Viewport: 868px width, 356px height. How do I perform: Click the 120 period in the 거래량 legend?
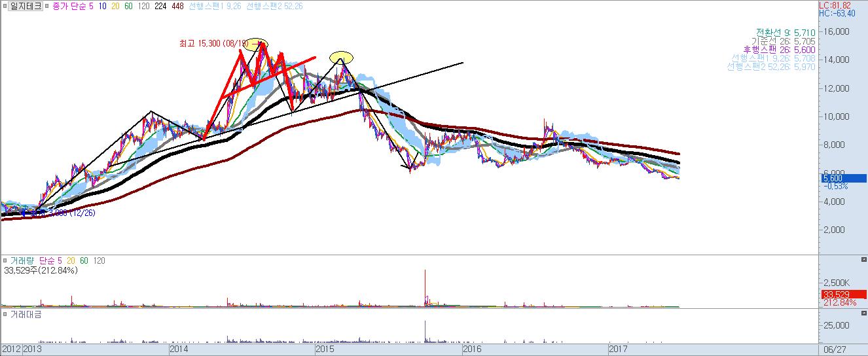(x=98, y=260)
